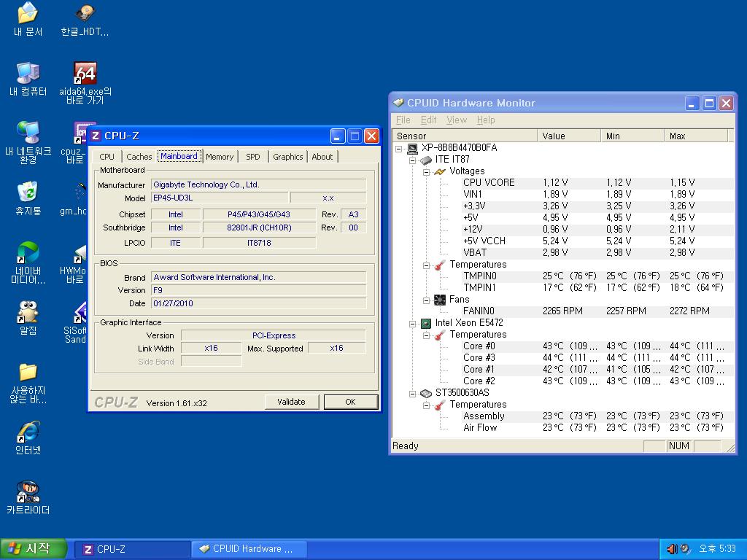
Task: Switch to the Graphics tab
Action: [287, 157]
